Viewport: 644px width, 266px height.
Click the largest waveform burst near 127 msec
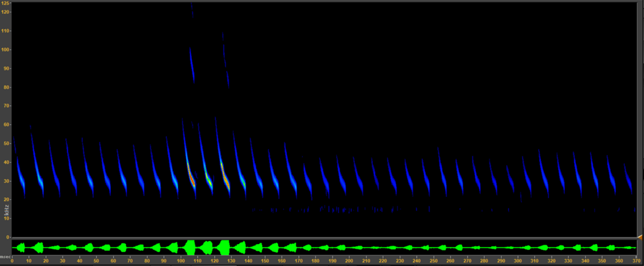click(225, 247)
